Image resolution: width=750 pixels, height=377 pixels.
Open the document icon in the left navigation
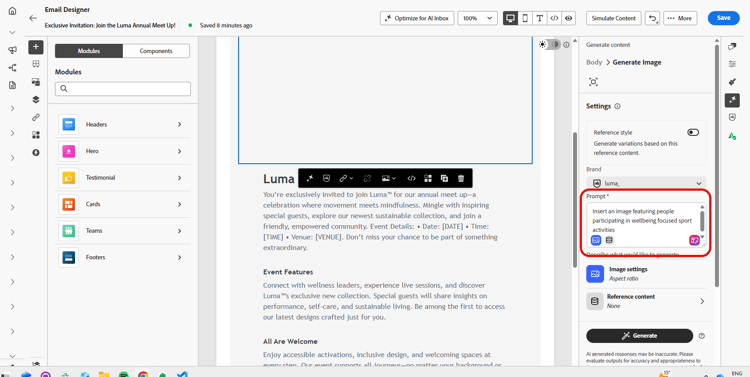click(12, 85)
